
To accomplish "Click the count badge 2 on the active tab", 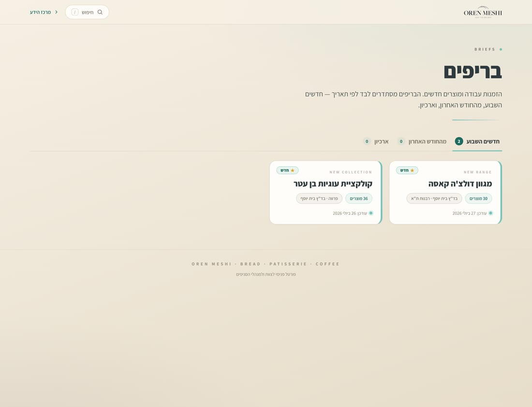I will (x=458, y=142).
